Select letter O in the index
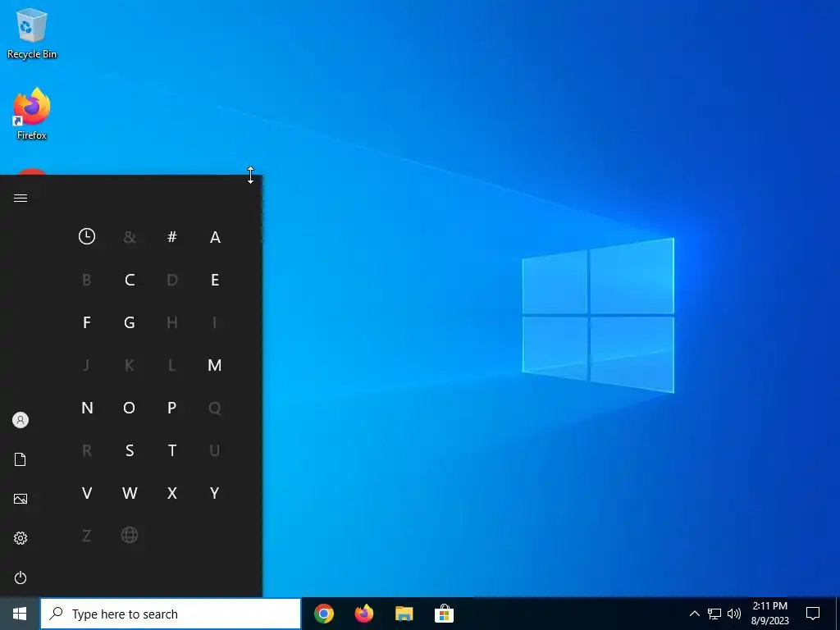The height and width of the screenshot is (630, 840). click(129, 408)
